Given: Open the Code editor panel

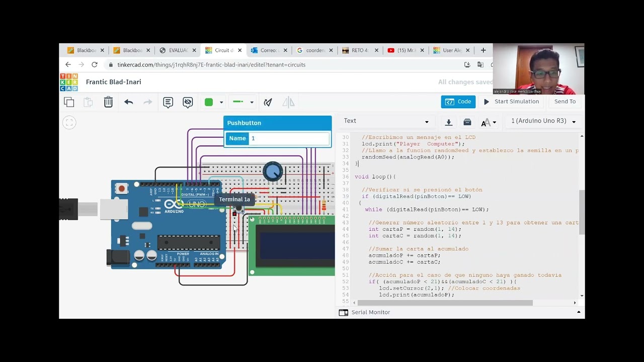Looking at the screenshot, I should (458, 102).
